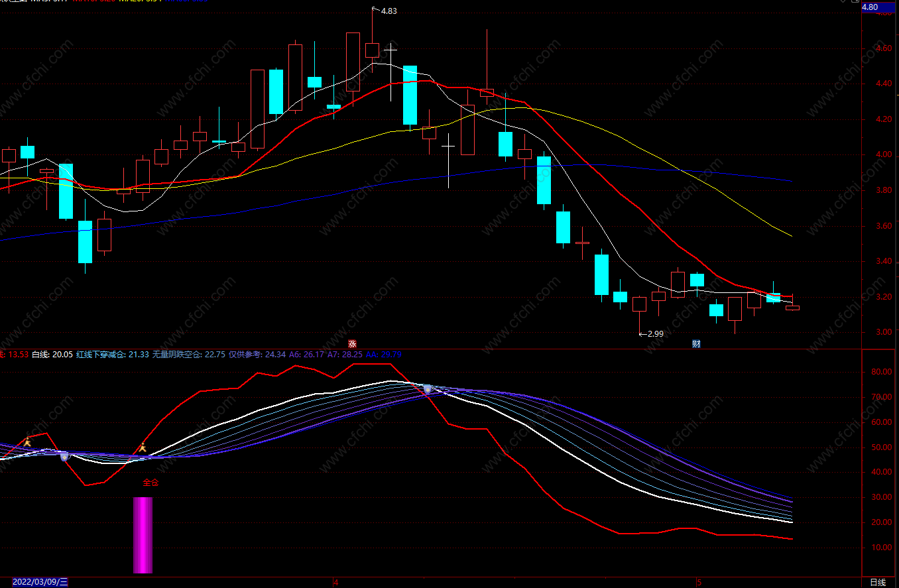Click the magenta full-position bar
Image resolution: width=899 pixels, height=588 pixels.
click(143, 535)
